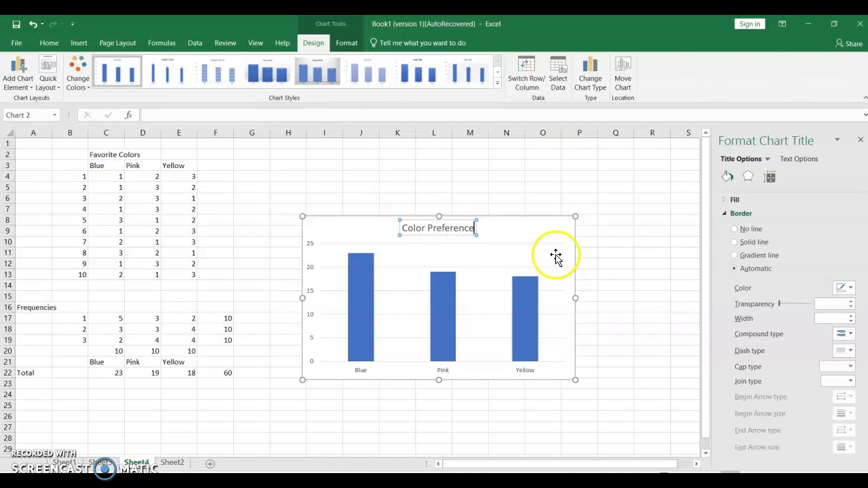
Task: Close the Format Chart Title pane
Action: [861, 140]
